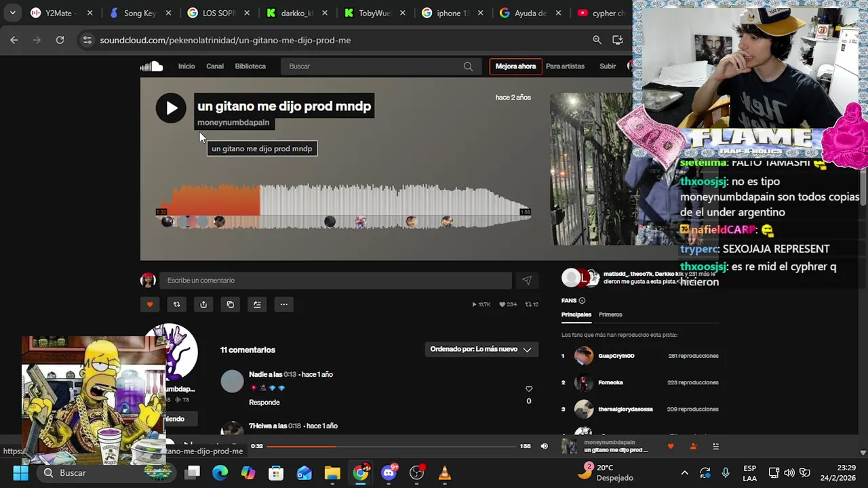
Task: Open Discord from the taskbar
Action: (389, 472)
